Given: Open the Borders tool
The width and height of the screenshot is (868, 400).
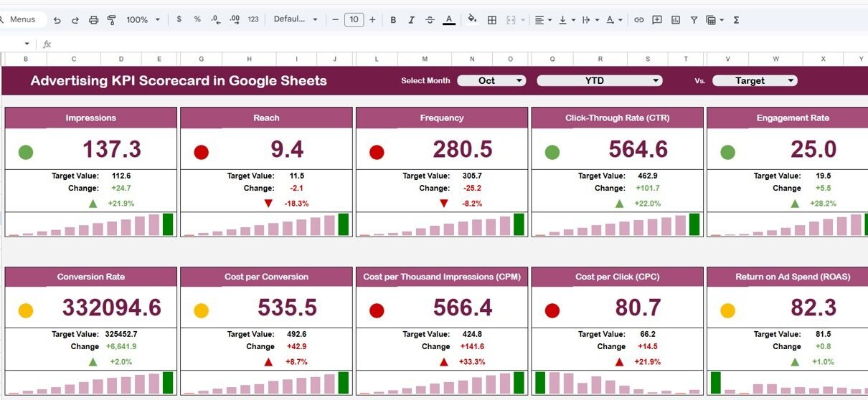Looking at the screenshot, I should click(x=492, y=20).
